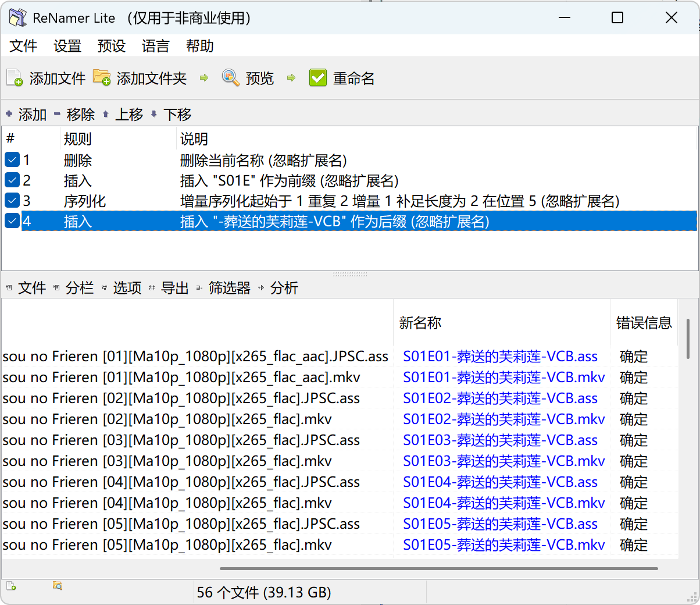Click the 添加 add-rule plus icon

pyautogui.click(x=8, y=114)
